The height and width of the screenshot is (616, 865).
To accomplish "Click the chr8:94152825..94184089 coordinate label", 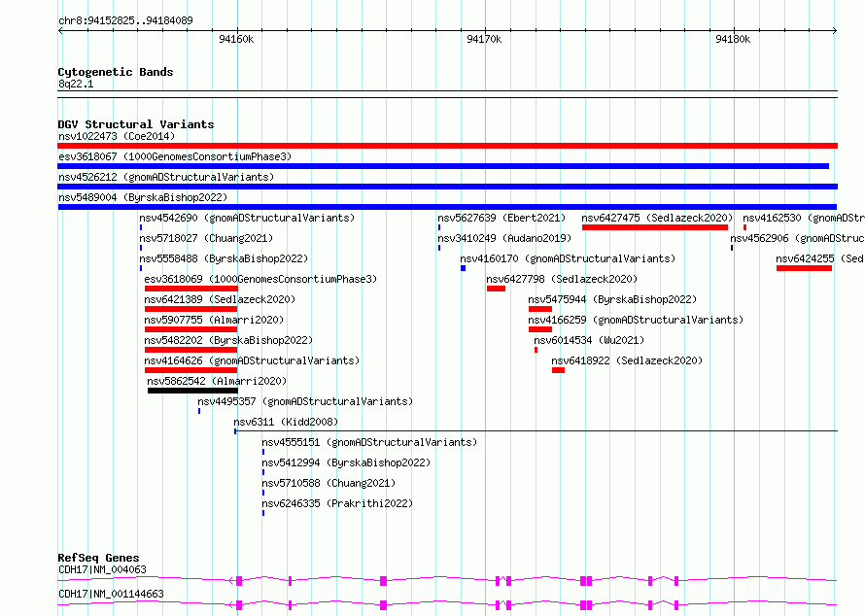I will point(125,21).
